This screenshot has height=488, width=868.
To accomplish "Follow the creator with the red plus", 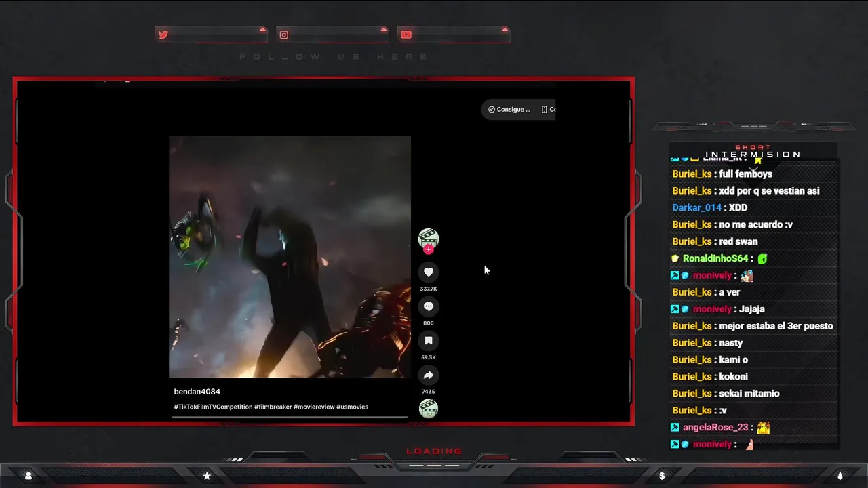I will point(428,249).
